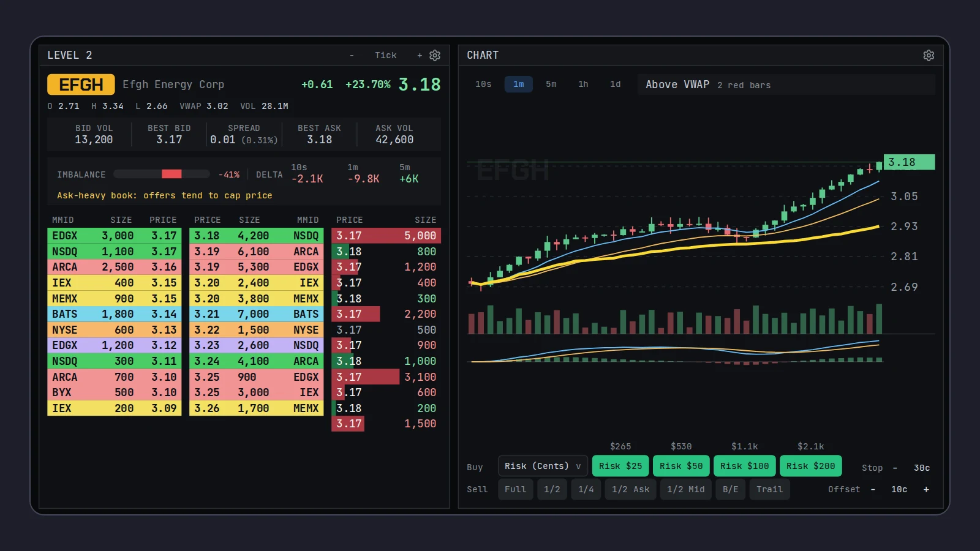Click the NYSE 600 bid at 3.13

point(115,330)
